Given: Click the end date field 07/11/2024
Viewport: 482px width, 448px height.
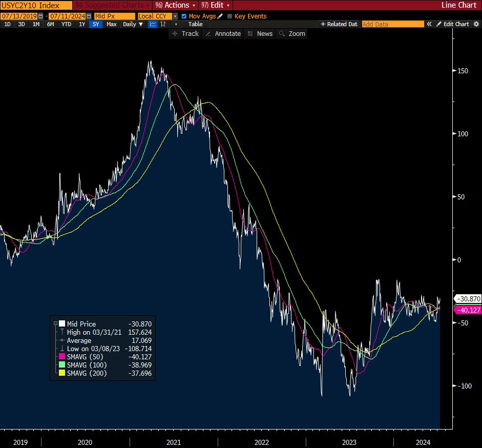Looking at the screenshot, I should pos(67,16).
